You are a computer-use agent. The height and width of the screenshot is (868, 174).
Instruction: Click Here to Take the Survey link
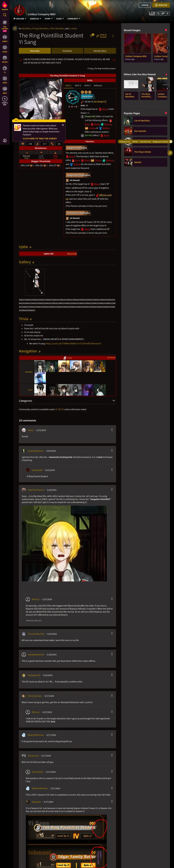coord(40,138)
